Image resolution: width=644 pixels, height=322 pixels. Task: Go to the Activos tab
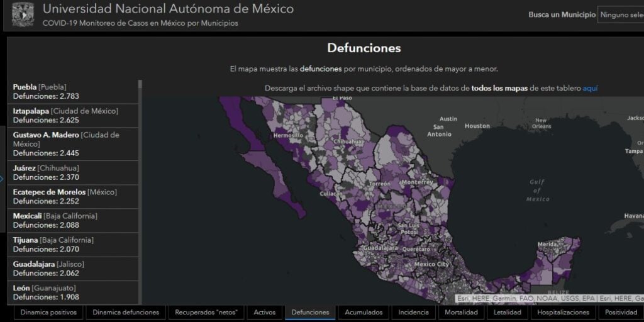point(265,312)
